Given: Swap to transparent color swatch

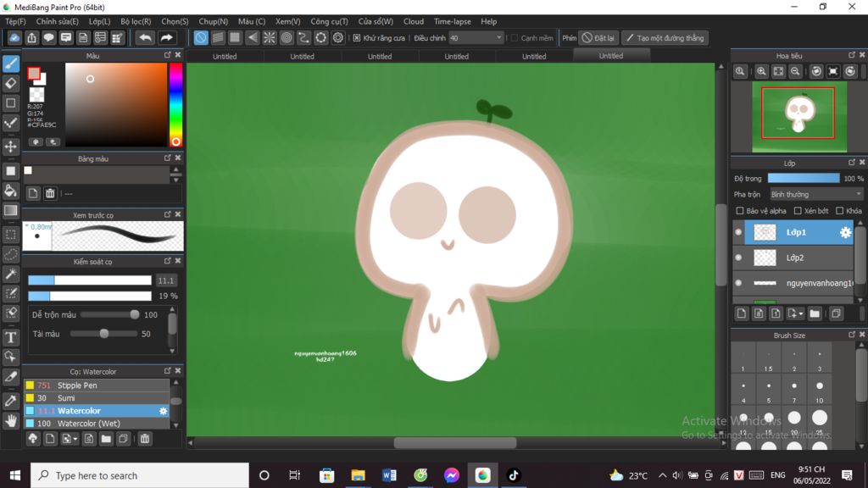Looking at the screenshot, I should pyautogui.click(x=36, y=95).
